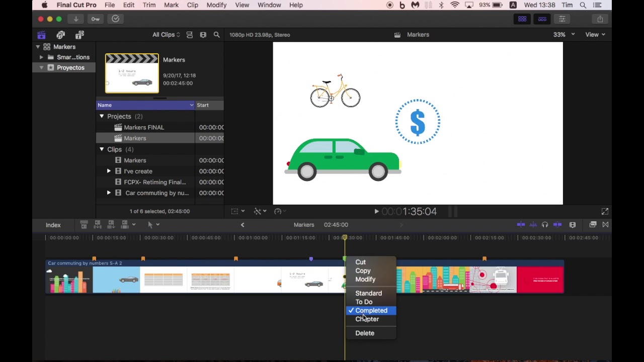Toggle the Inspector panel visibility

[562, 19]
